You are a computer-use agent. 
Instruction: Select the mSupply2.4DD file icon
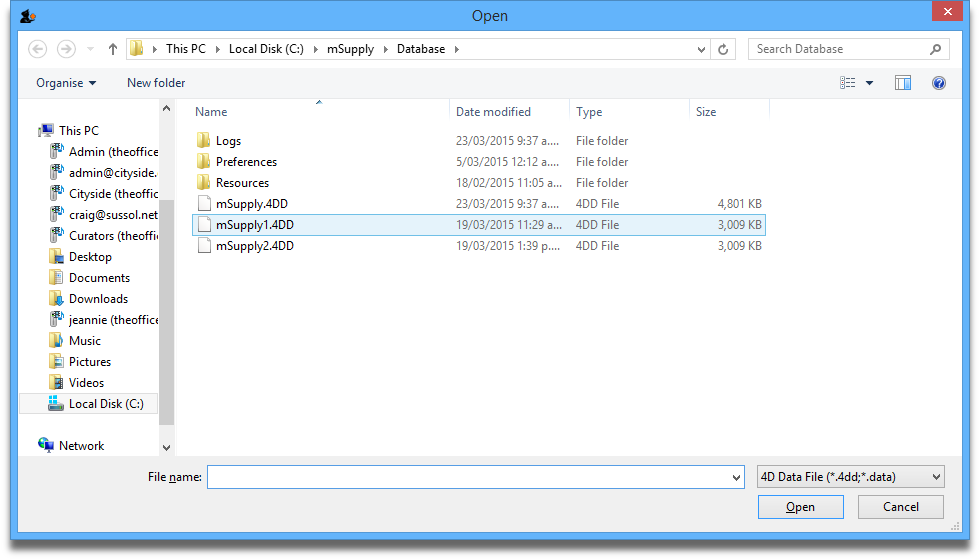204,246
